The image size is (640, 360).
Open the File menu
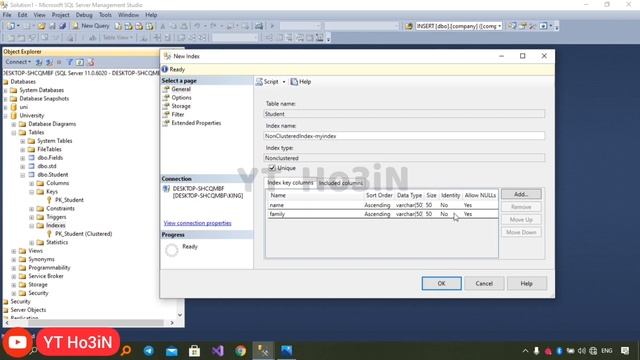point(7,15)
